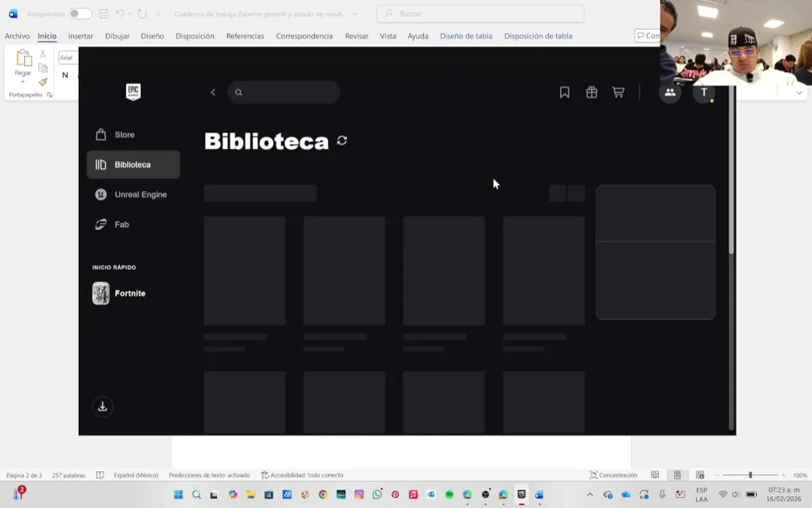Click the Buscar search box in Word
Screen dimensions: 812x508
(x=480, y=14)
